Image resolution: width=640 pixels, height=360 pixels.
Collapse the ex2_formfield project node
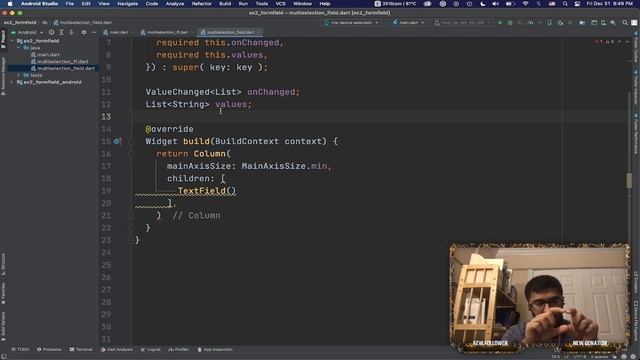tap(12, 41)
